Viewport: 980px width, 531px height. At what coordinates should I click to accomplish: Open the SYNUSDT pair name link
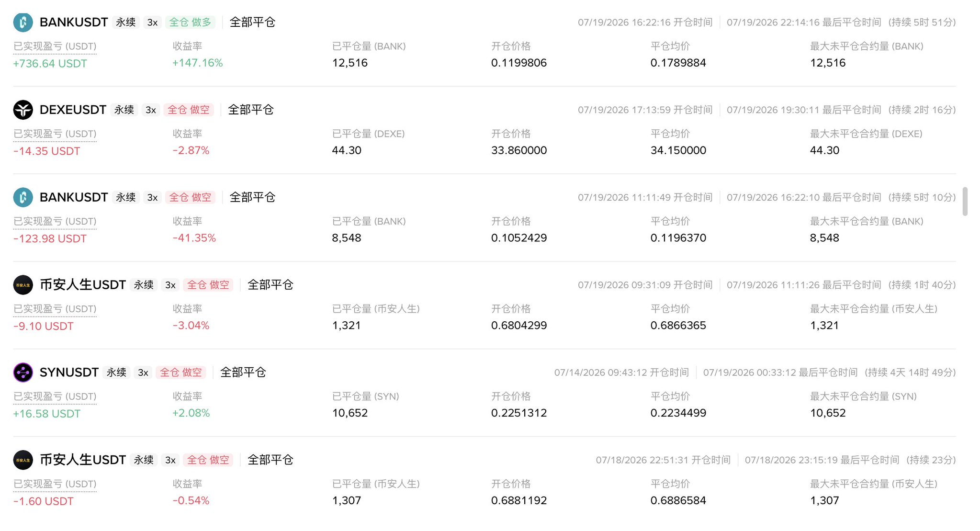(x=69, y=372)
